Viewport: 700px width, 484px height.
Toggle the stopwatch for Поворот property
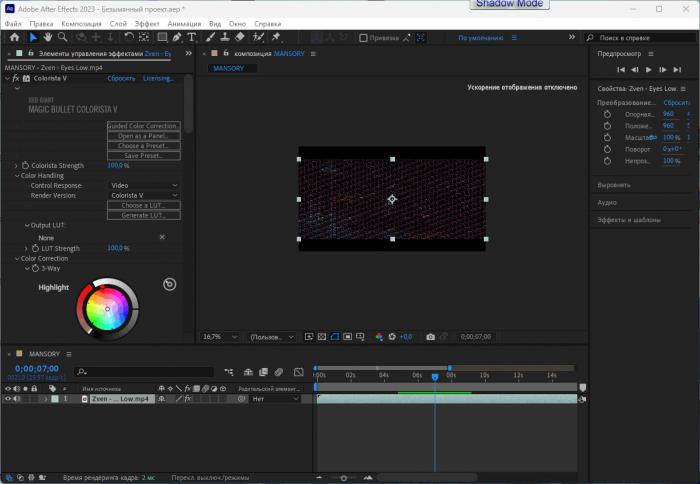coord(607,148)
